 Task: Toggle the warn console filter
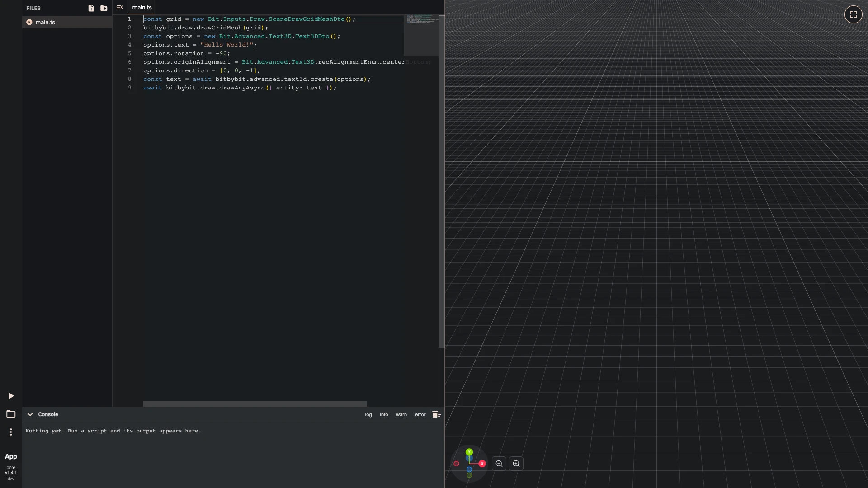click(401, 414)
